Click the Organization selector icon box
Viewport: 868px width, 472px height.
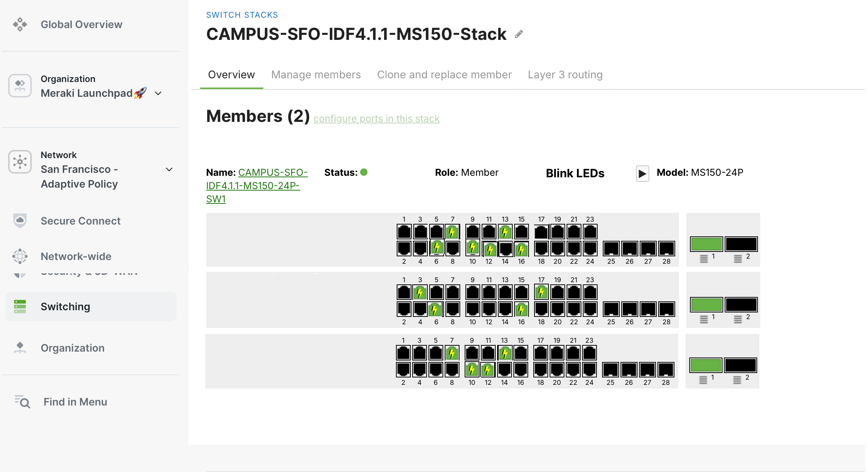click(20, 86)
